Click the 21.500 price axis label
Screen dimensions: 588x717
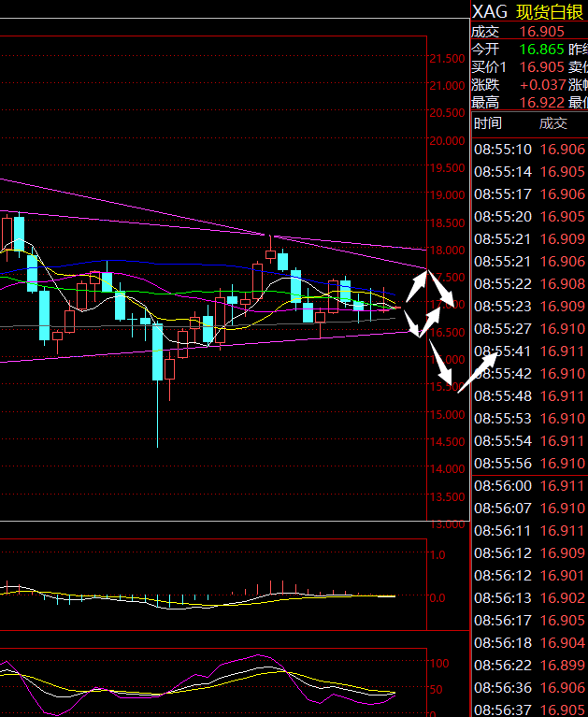coord(447,59)
